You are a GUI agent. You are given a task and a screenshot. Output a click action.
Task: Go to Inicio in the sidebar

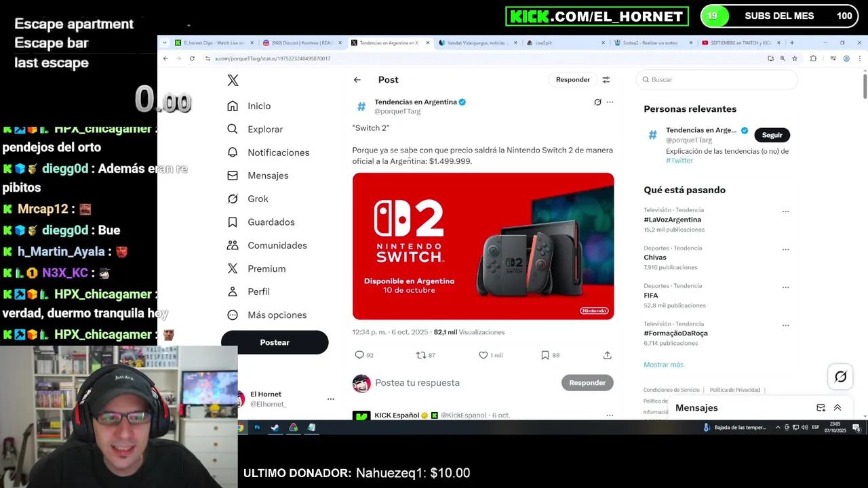click(250, 106)
